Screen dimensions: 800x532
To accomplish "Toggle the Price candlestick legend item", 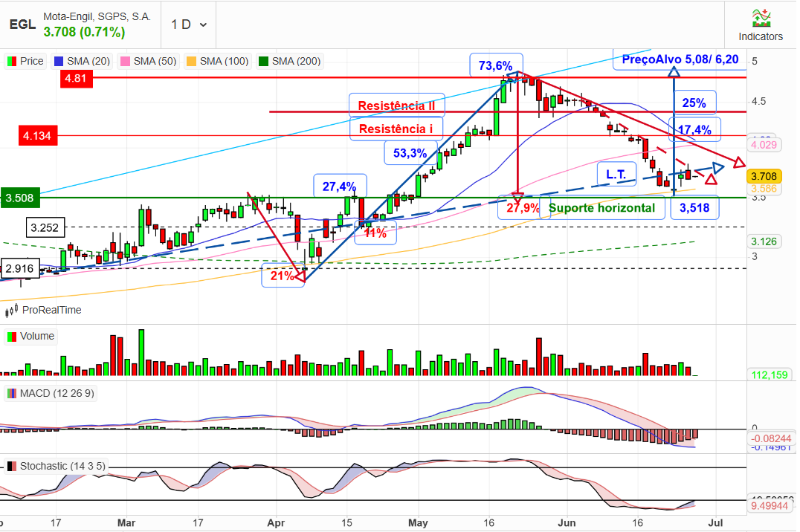I will (25, 61).
